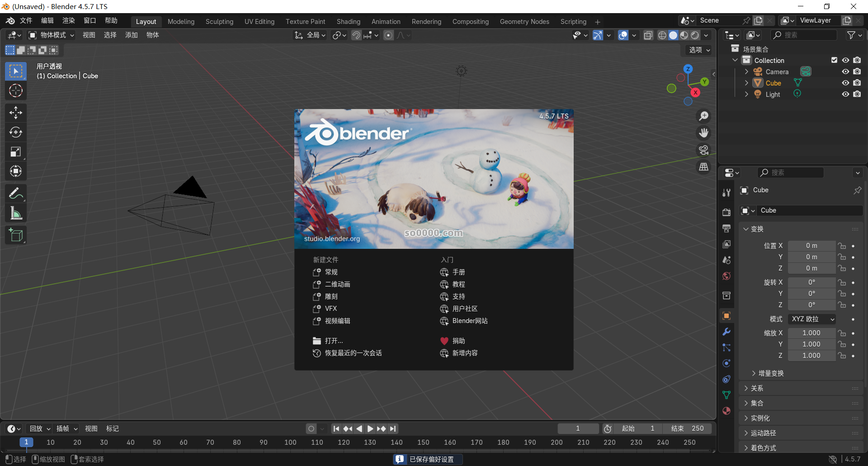Screen dimensions: 868x466
Task: Switch to wireframe viewport shading
Action: pos(662,35)
